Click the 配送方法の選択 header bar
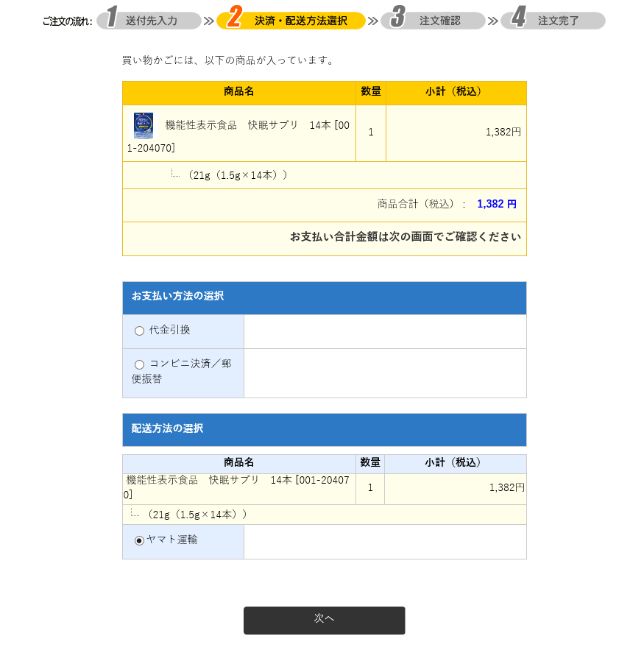This screenshot has height=664, width=644. (324, 429)
